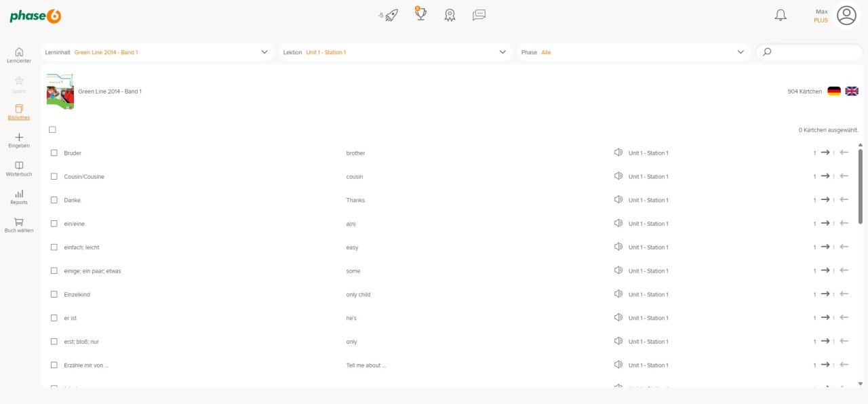Expand the Phase filter dropdown
The width and height of the screenshot is (868, 404).
tap(741, 52)
